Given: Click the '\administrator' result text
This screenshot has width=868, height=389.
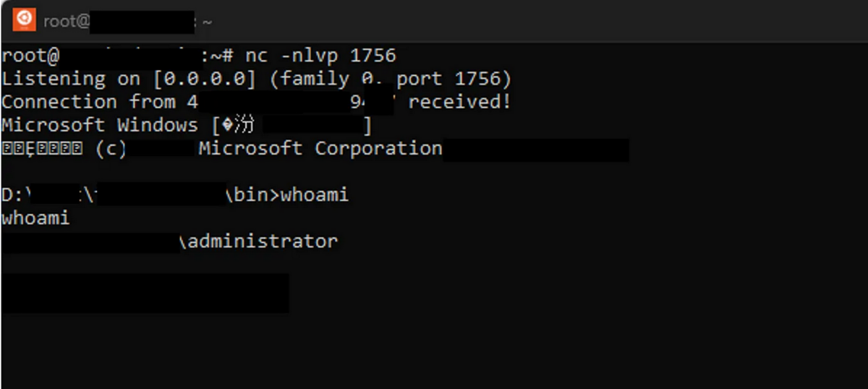Looking at the screenshot, I should 258,241.
